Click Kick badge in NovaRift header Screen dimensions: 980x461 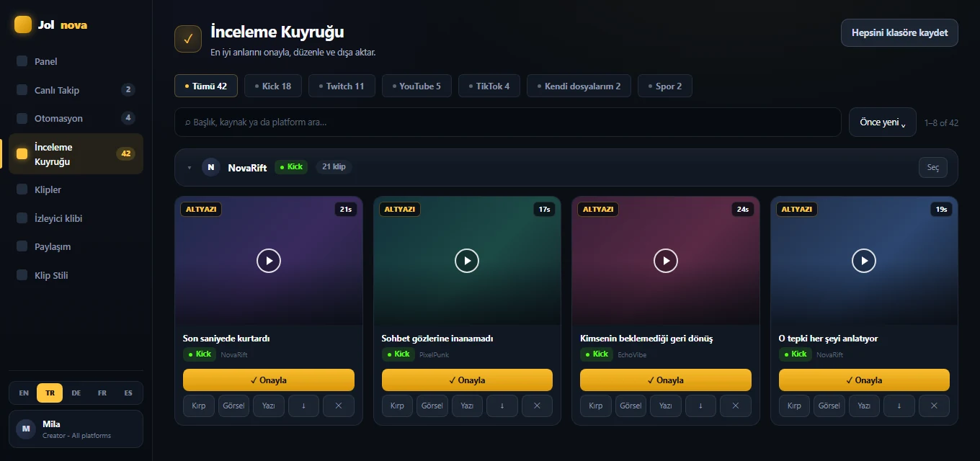tap(291, 167)
